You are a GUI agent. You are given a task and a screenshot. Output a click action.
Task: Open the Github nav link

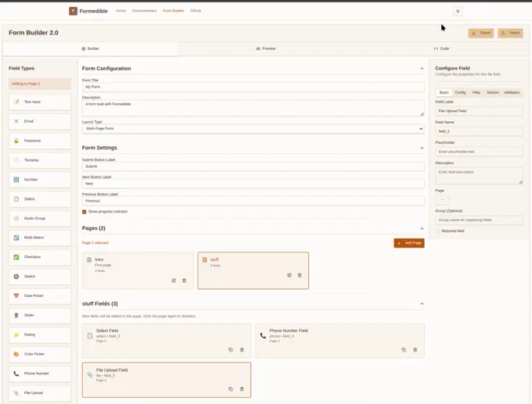(196, 11)
